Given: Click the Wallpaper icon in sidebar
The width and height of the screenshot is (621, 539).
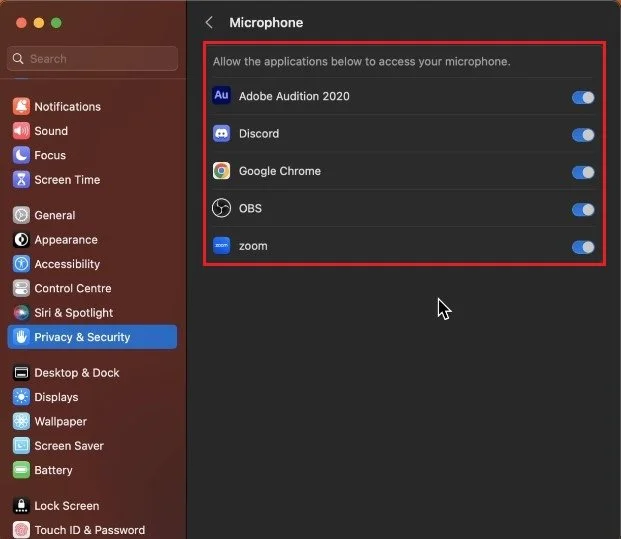Looking at the screenshot, I should tap(21, 421).
